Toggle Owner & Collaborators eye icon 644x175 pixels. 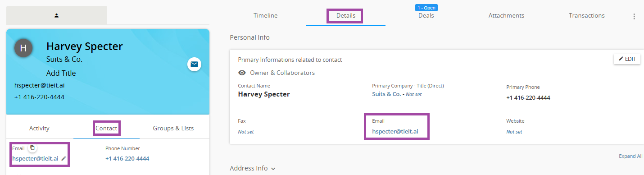[242, 73]
